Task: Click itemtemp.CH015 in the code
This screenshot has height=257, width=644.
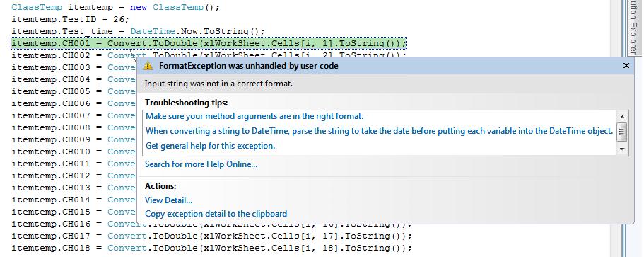Action: (50, 212)
